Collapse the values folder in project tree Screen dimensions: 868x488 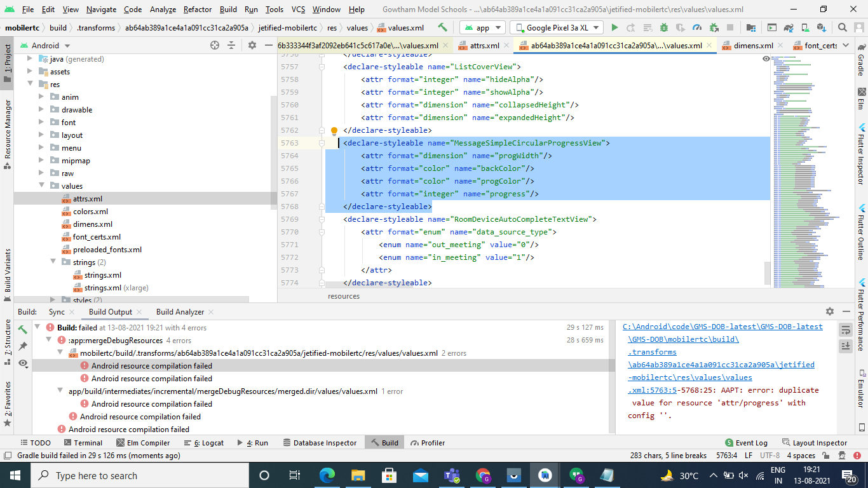point(42,186)
